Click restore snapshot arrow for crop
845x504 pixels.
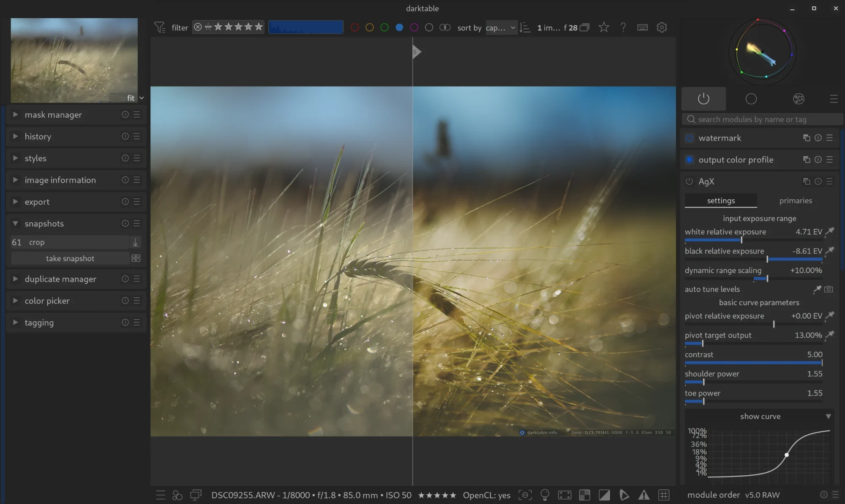click(135, 242)
